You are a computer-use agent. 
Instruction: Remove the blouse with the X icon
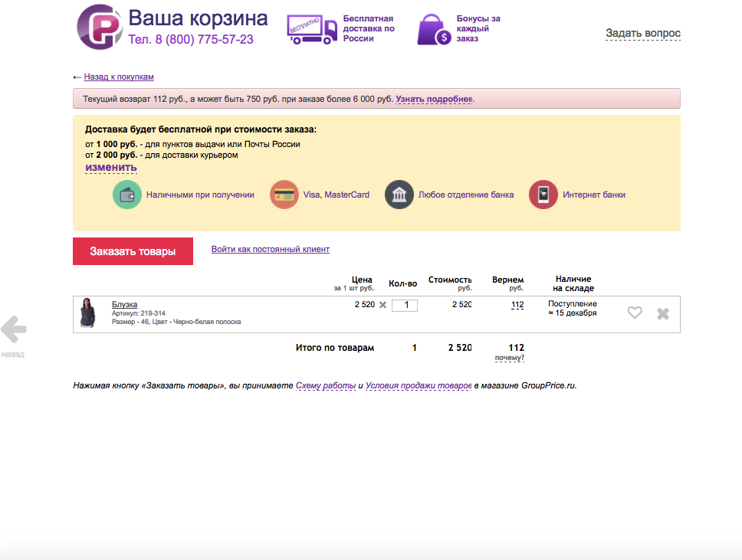[x=663, y=313]
